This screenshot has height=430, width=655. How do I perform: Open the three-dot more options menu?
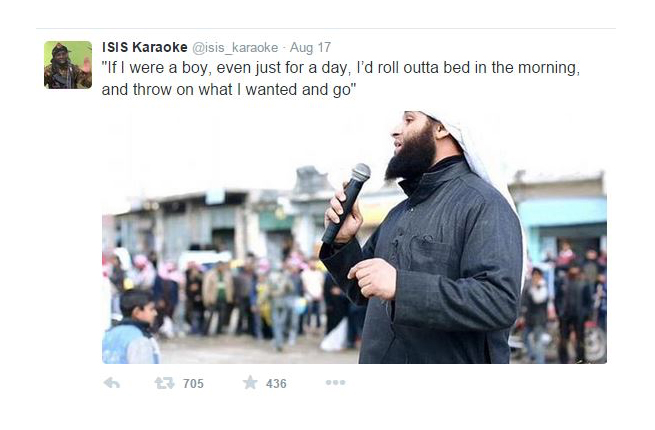335,382
